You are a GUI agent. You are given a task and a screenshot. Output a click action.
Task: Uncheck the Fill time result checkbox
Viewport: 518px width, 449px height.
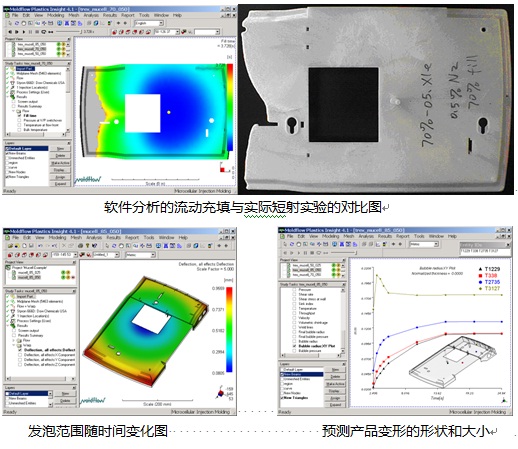[x=20, y=116]
